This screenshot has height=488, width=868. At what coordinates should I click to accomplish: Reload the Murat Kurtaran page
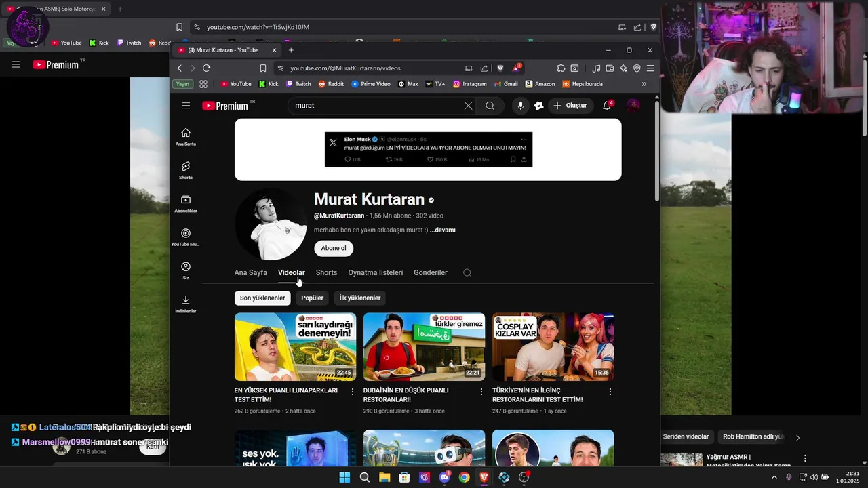206,68
